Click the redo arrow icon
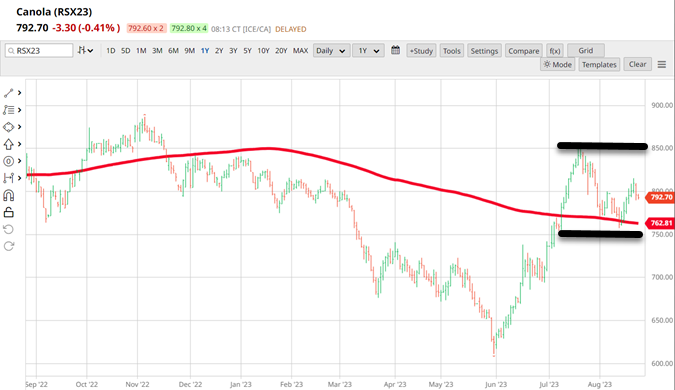 click(x=9, y=246)
